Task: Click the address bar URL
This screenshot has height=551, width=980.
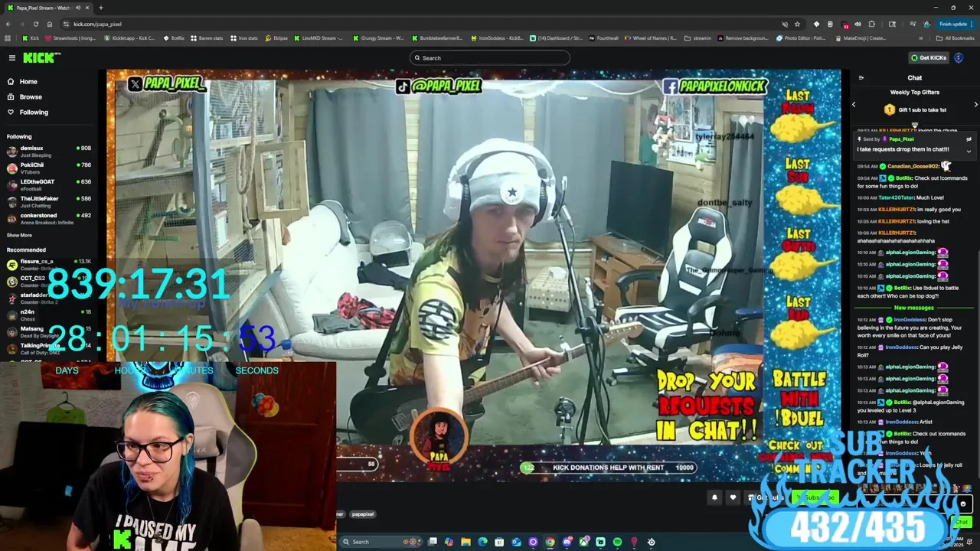Action: pos(97,24)
